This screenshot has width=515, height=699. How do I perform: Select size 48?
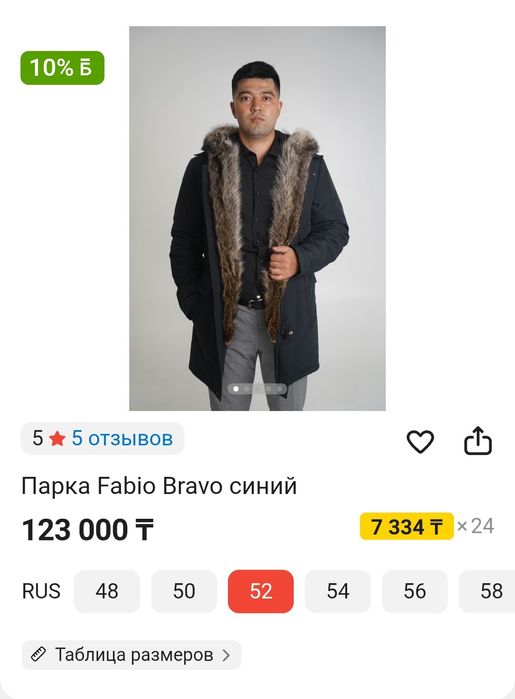pyautogui.click(x=107, y=591)
